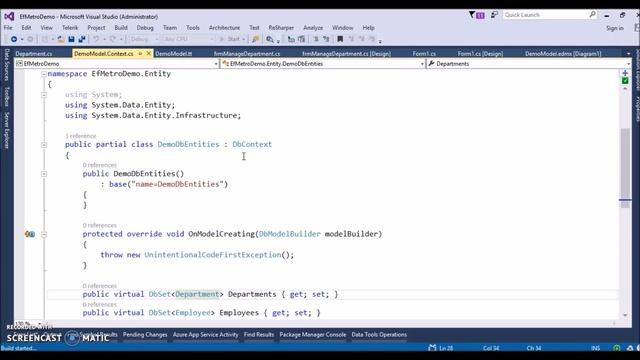The image size is (640, 360).
Task: Open the EfMetroDemo project navigation dropdown
Action: tap(117, 64)
